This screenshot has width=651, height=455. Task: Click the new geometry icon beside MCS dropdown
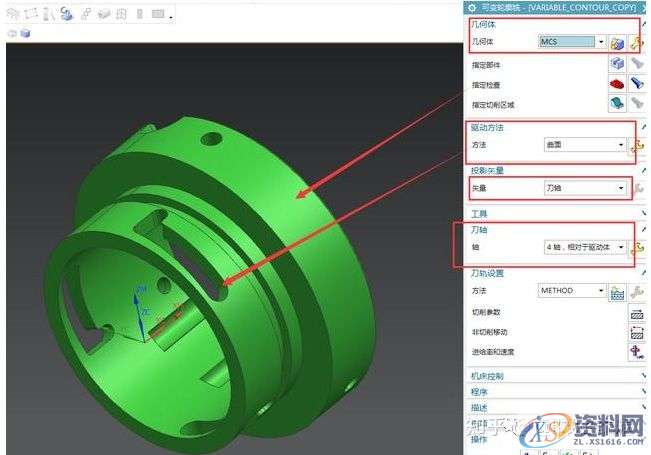click(x=617, y=42)
